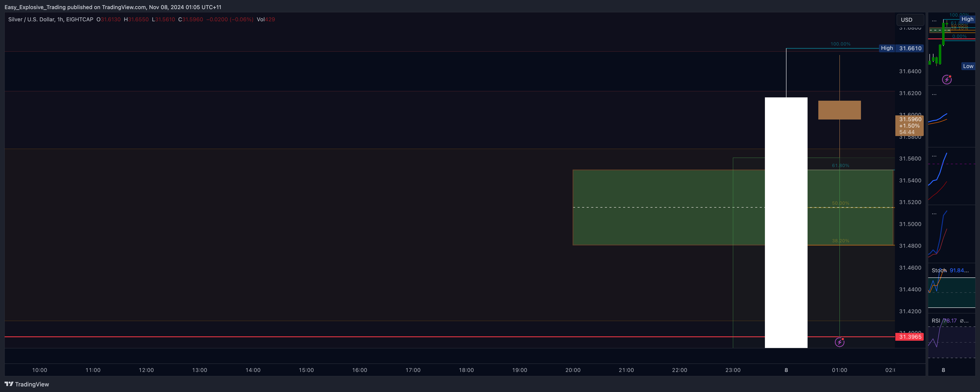Image resolution: width=980 pixels, height=392 pixels.
Task: Click the 54:44 candle countdown timer
Action: pyautogui.click(x=907, y=132)
